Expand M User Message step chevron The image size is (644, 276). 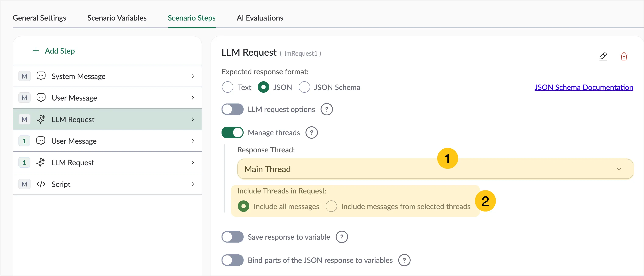192,98
